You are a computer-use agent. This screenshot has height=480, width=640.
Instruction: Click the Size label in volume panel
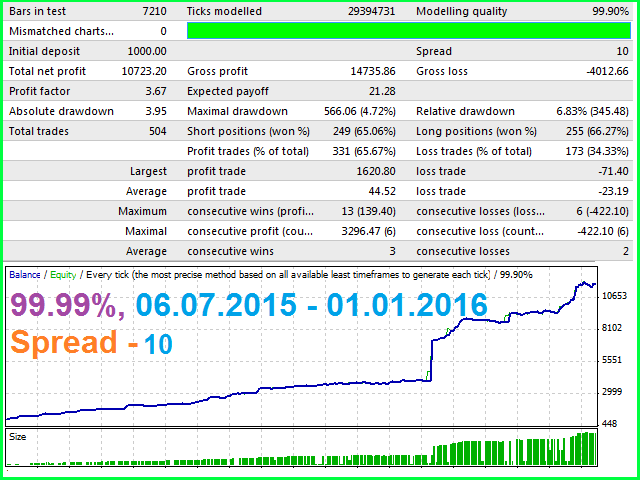18,437
